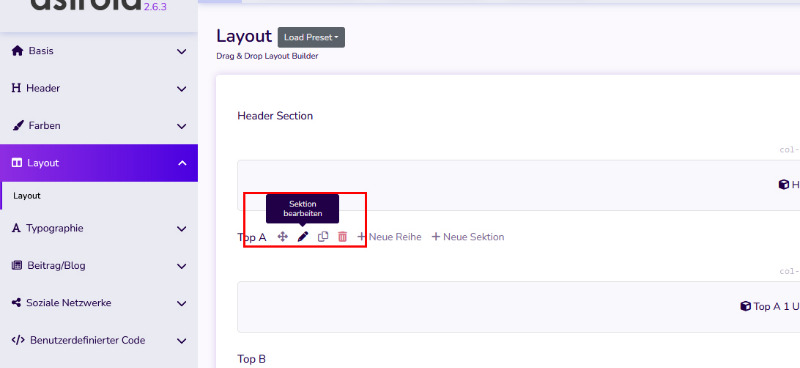Click the brush icon next to Farben
Viewport: 800px width, 368px height.
pyautogui.click(x=18, y=126)
